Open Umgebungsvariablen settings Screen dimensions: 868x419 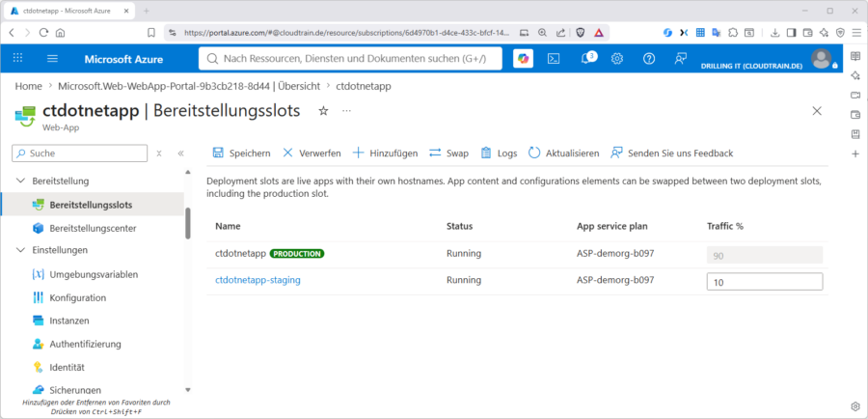pyautogui.click(x=92, y=274)
